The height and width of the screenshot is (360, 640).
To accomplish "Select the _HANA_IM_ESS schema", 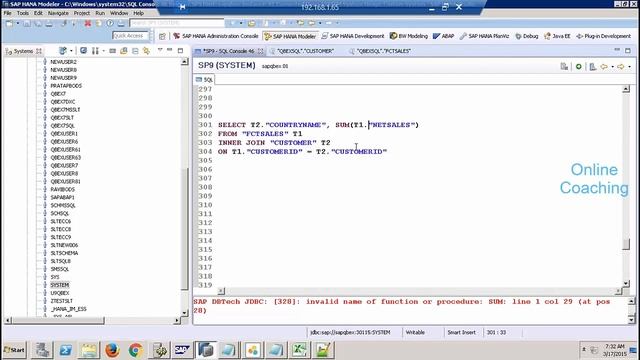I will pos(69,309).
